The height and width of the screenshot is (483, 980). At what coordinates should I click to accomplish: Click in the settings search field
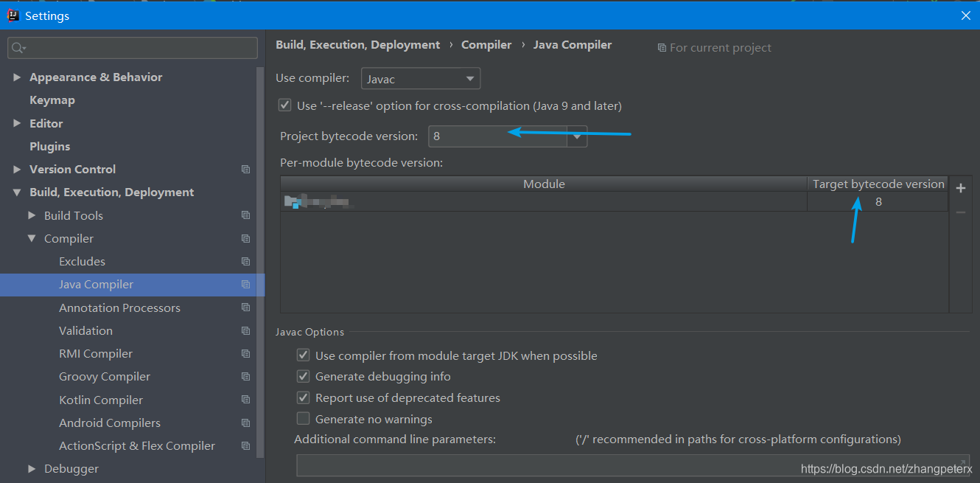click(133, 48)
